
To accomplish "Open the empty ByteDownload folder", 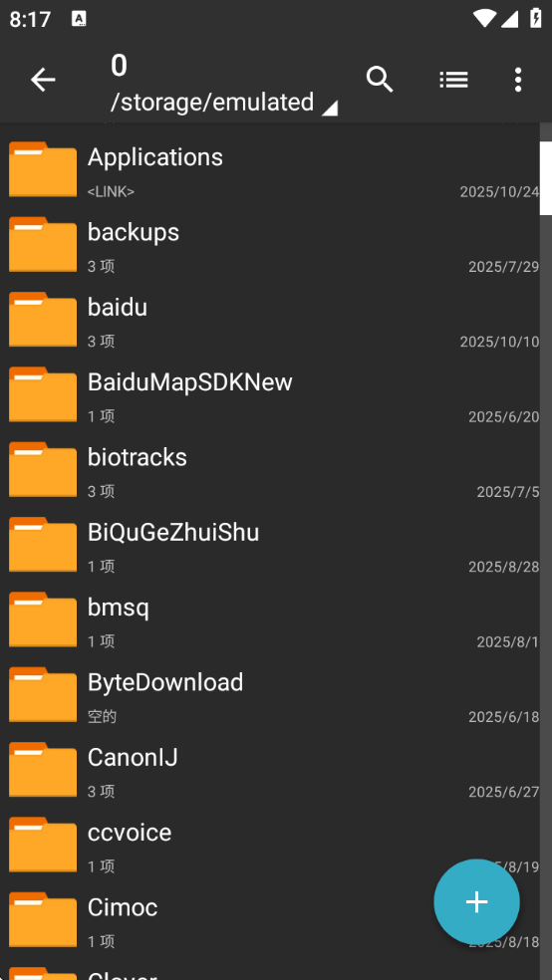I will [x=270, y=695].
